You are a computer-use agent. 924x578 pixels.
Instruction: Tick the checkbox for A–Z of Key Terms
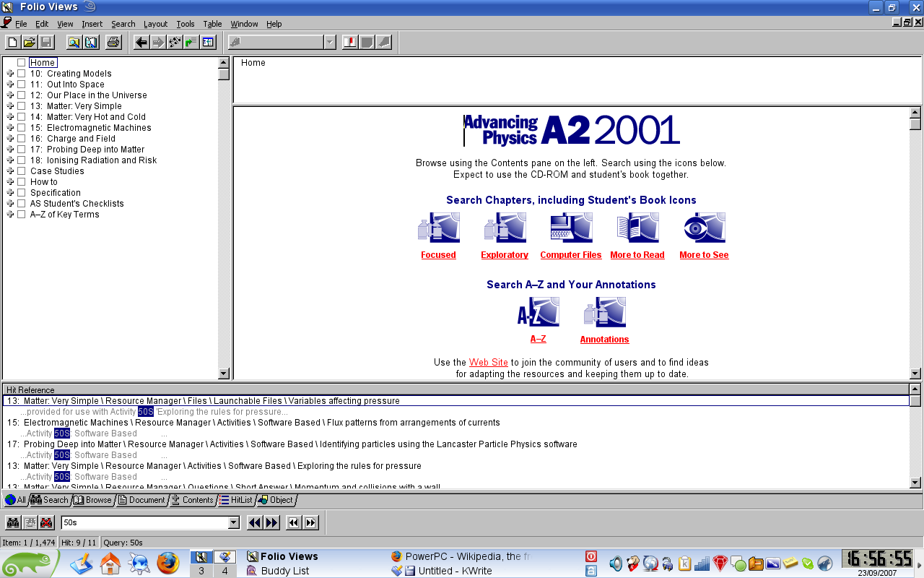coord(22,215)
